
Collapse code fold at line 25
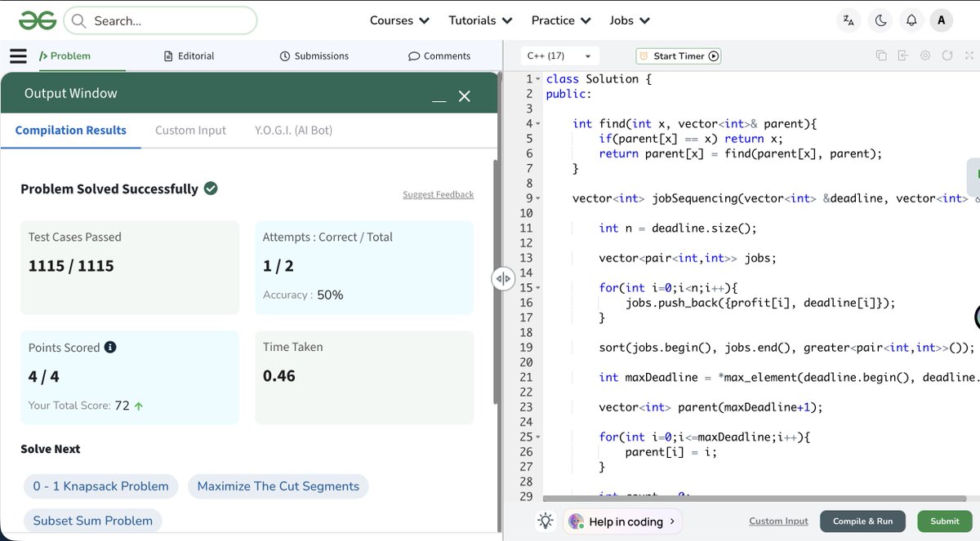pos(537,437)
